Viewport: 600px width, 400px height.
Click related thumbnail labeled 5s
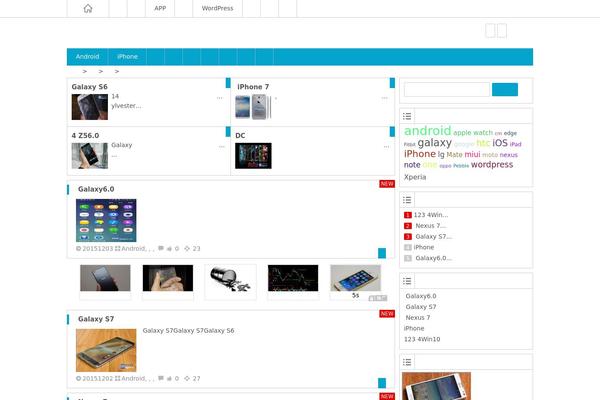(x=355, y=278)
